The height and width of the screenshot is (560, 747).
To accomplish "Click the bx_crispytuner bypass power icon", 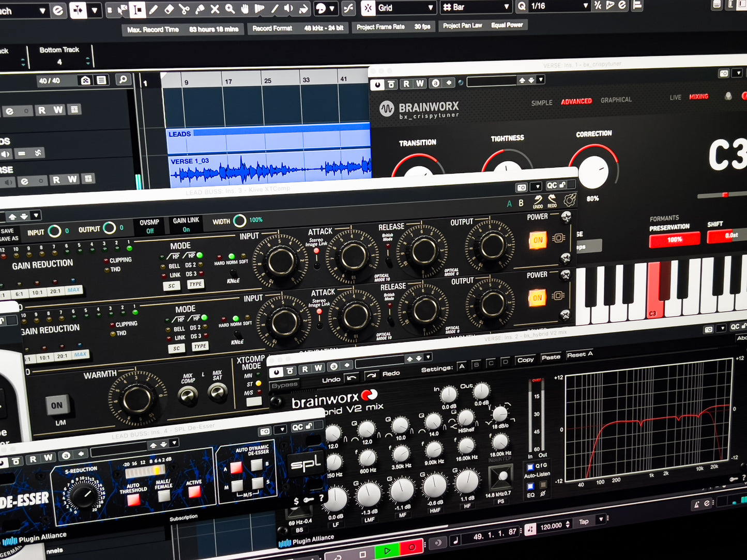I will coord(378,84).
